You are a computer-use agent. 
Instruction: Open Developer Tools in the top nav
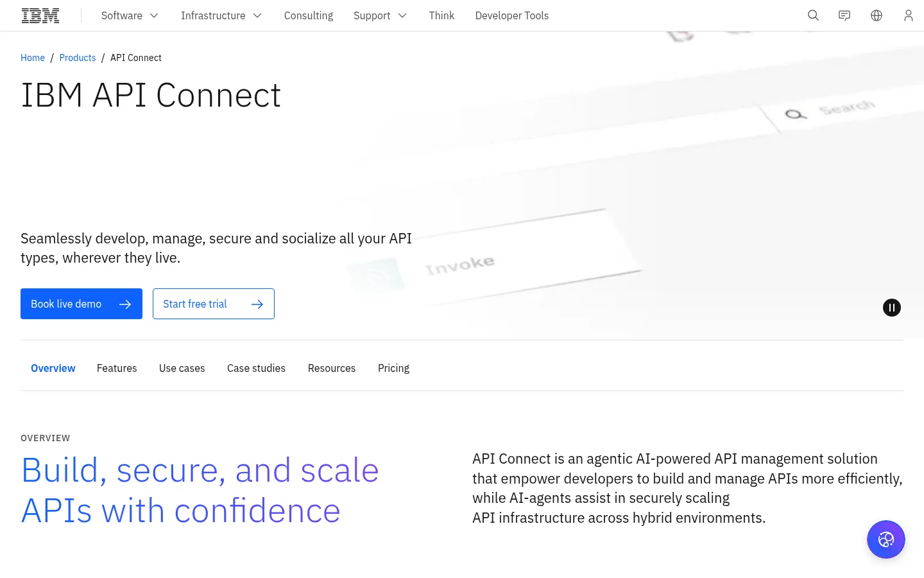(512, 15)
